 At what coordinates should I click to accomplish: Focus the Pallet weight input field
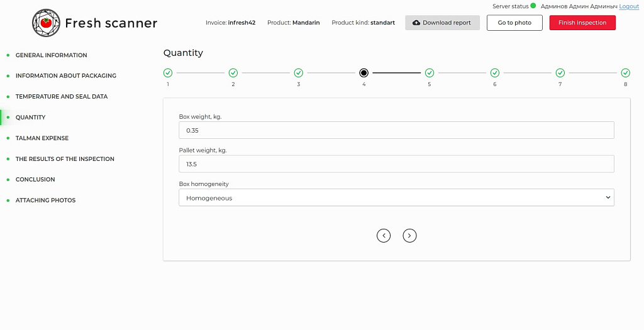pos(396,164)
